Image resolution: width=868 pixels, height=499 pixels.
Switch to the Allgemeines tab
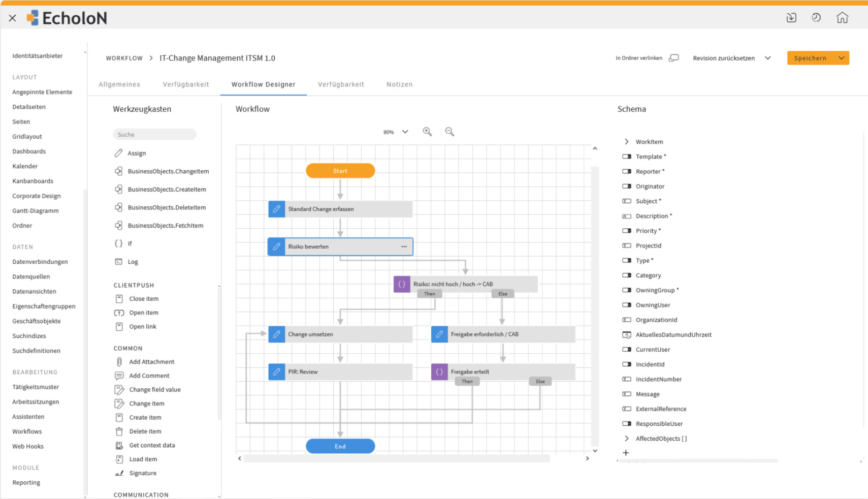(x=119, y=84)
